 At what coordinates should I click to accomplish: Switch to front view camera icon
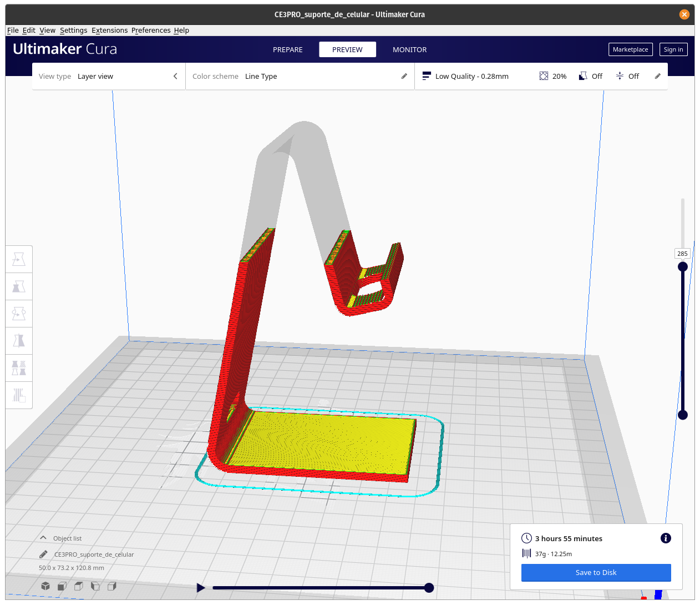pos(62,586)
